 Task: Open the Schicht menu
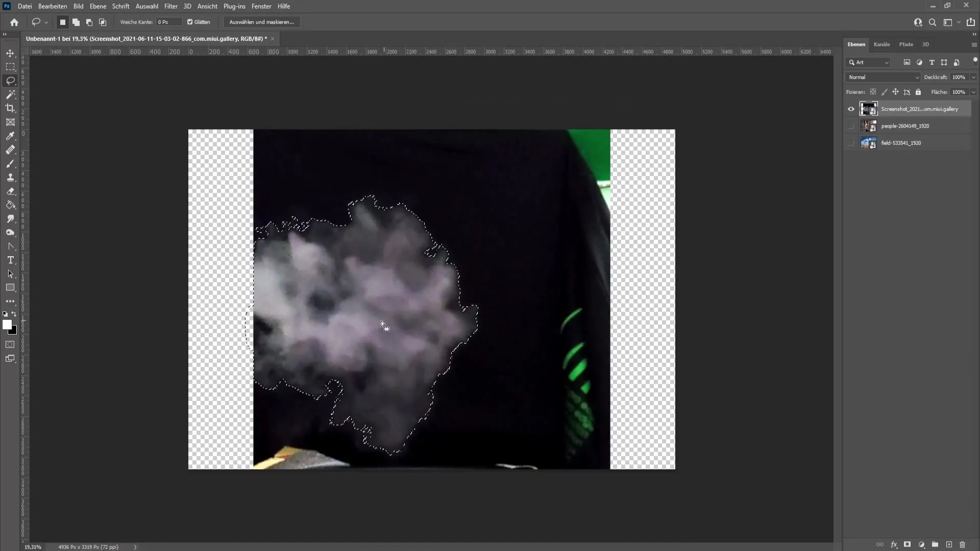120,6
